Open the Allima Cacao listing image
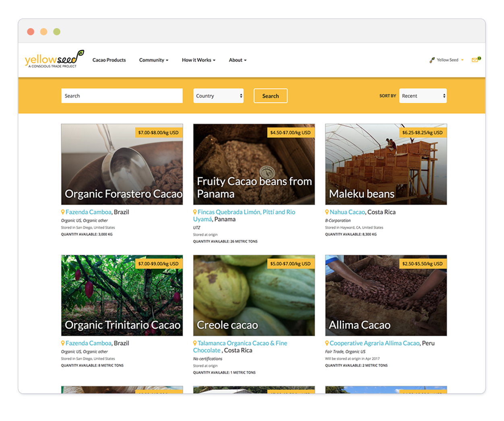The image size is (504, 421). (x=386, y=295)
